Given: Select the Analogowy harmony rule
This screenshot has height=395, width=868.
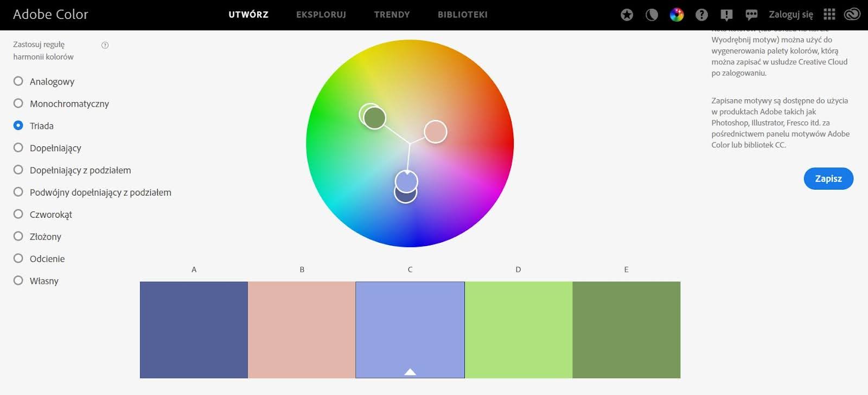Looking at the screenshot, I should click(18, 81).
